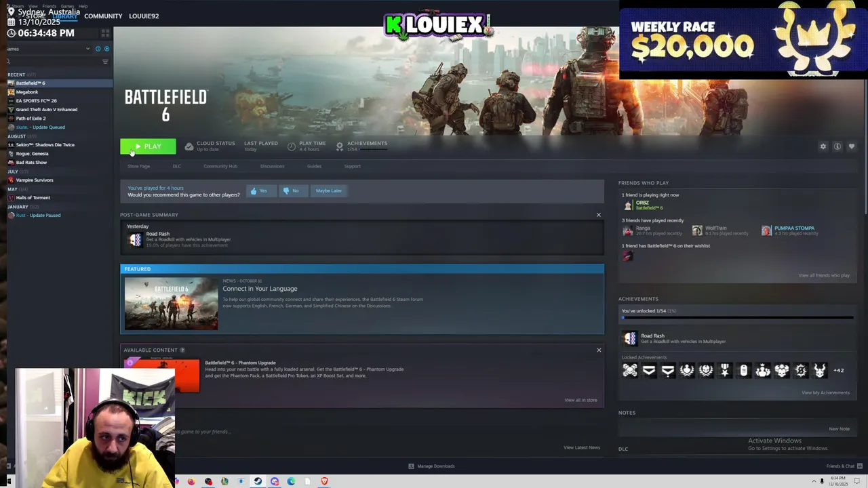The width and height of the screenshot is (868, 488).
Task: Close the Available Content panel
Action: click(599, 350)
